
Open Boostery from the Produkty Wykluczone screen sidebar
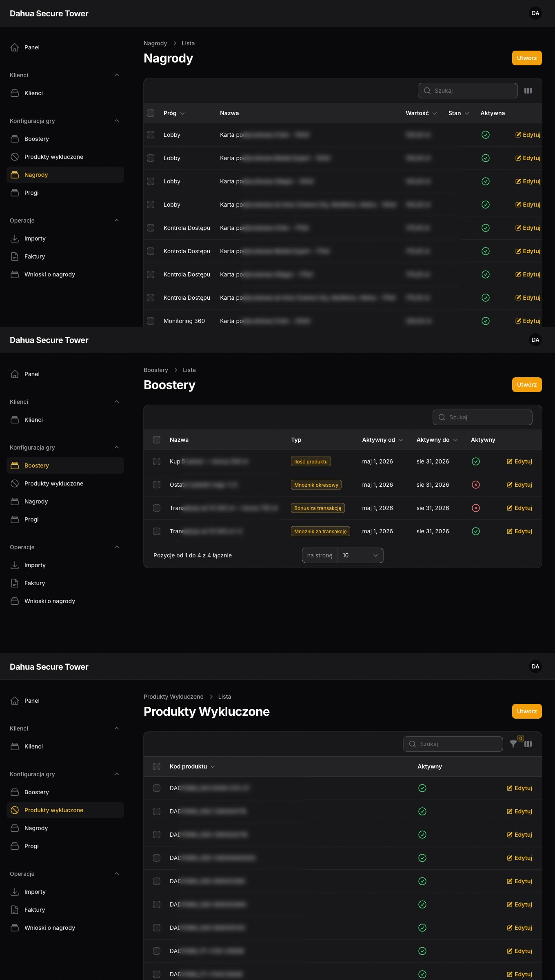tap(65, 792)
